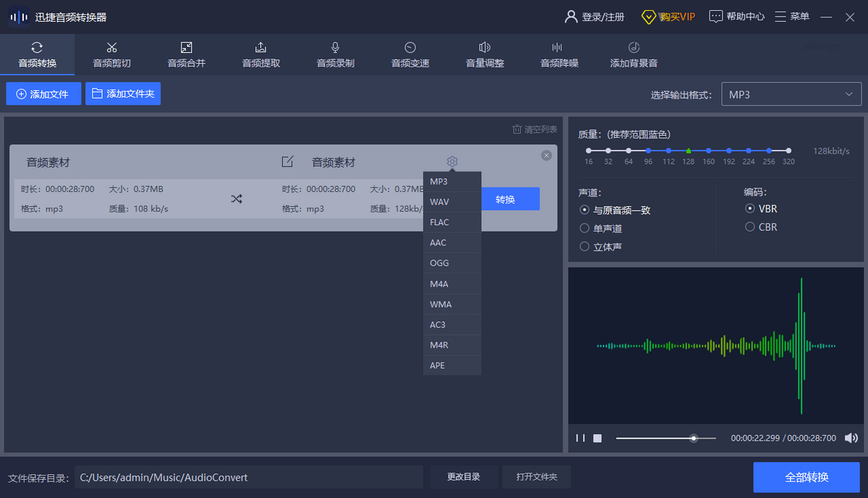The width and height of the screenshot is (868, 498).
Task: Select the 音频剪切 audio cutting tool
Action: pyautogui.click(x=111, y=54)
